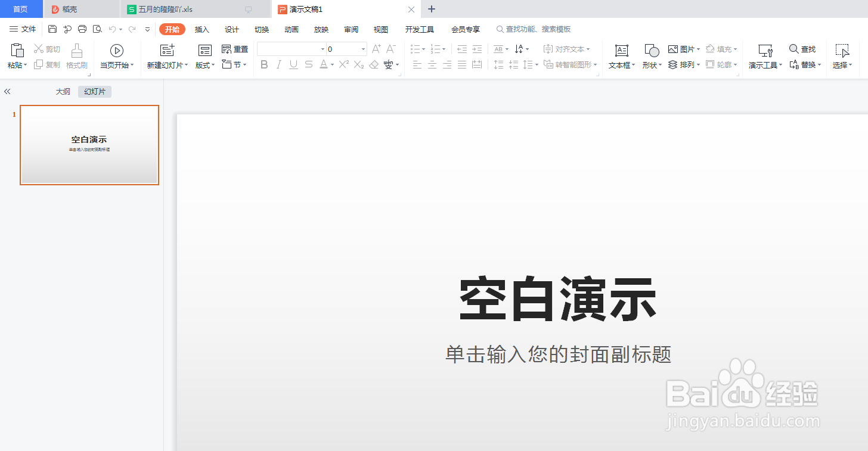
Task: Open the font size dropdown
Action: click(346, 49)
